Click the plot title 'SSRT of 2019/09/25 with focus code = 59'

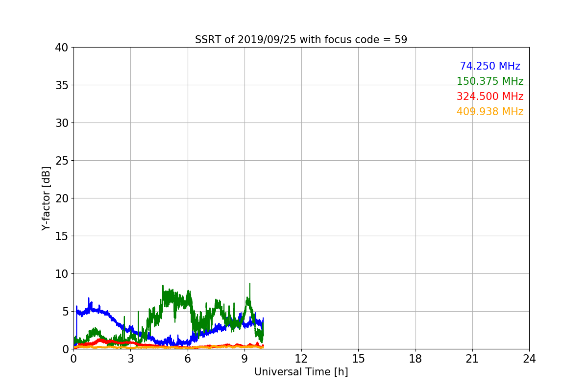pos(301,40)
